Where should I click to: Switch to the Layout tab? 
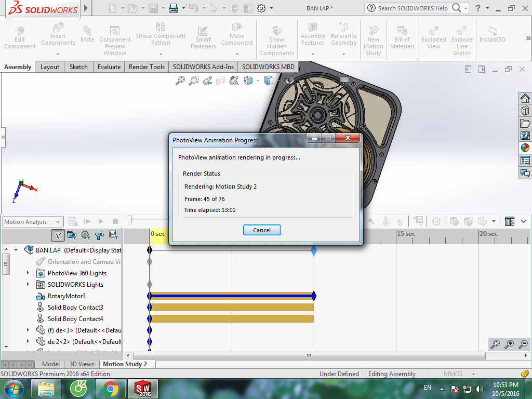[49, 67]
